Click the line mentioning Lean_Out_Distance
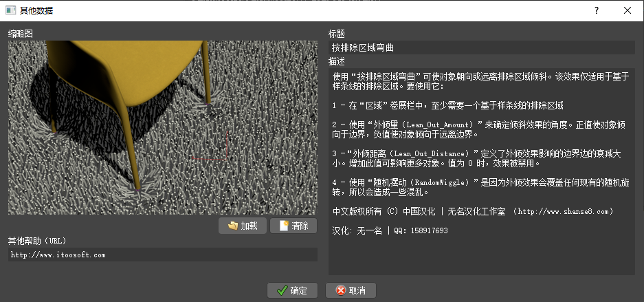The height and width of the screenshot is (302, 644). pos(477,153)
